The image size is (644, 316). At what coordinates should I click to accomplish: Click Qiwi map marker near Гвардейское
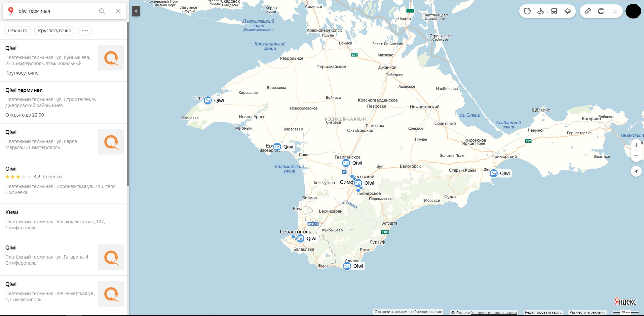coord(346,163)
